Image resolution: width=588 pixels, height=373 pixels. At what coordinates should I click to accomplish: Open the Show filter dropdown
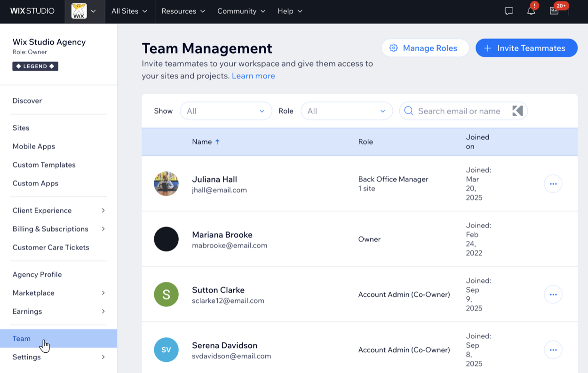click(x=226, y=111)
